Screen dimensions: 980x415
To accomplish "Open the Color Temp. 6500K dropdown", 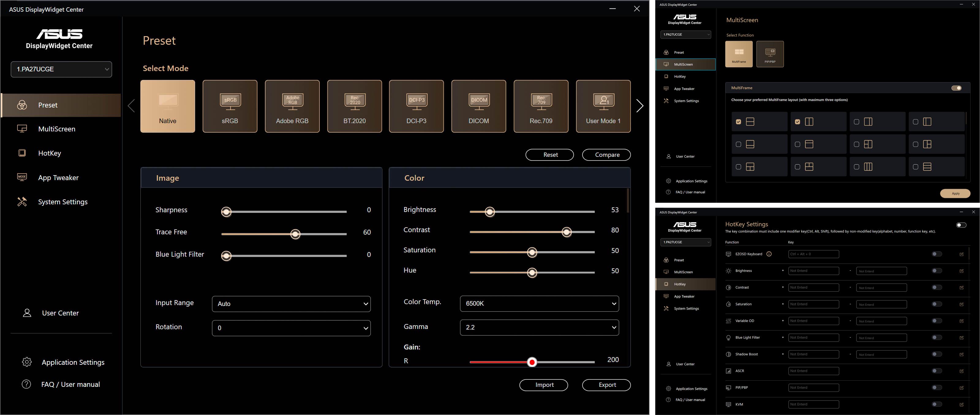I will coord(539,304).
